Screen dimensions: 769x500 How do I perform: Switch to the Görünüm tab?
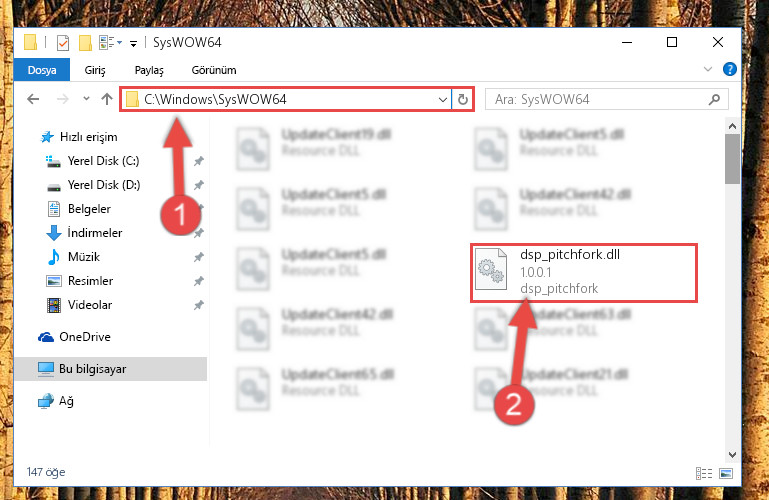(214, 70)
